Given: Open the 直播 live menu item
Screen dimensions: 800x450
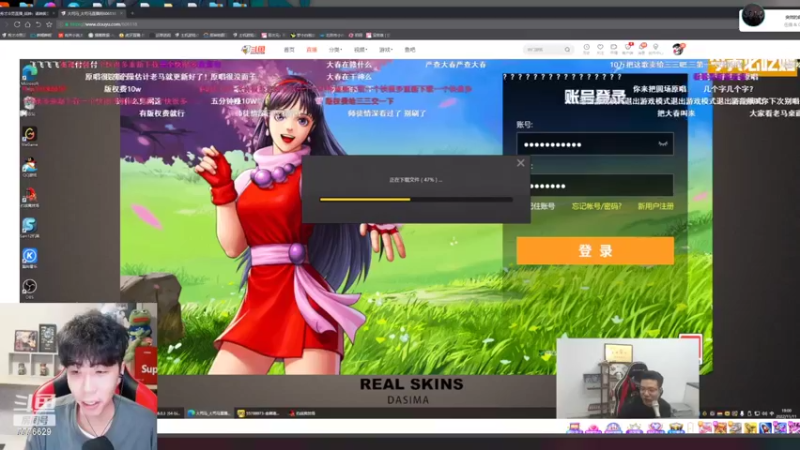Looking at the screenshot, I should (x=311, y=49).
